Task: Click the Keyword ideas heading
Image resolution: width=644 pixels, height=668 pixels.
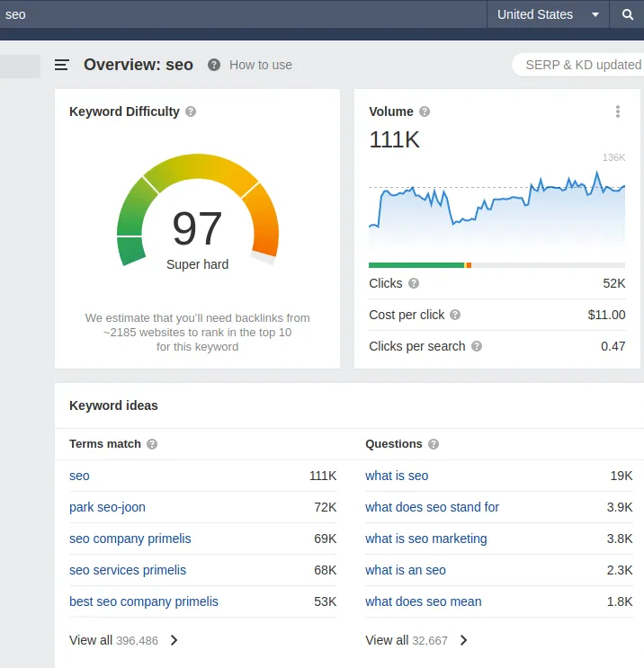Action: [114, 405]
